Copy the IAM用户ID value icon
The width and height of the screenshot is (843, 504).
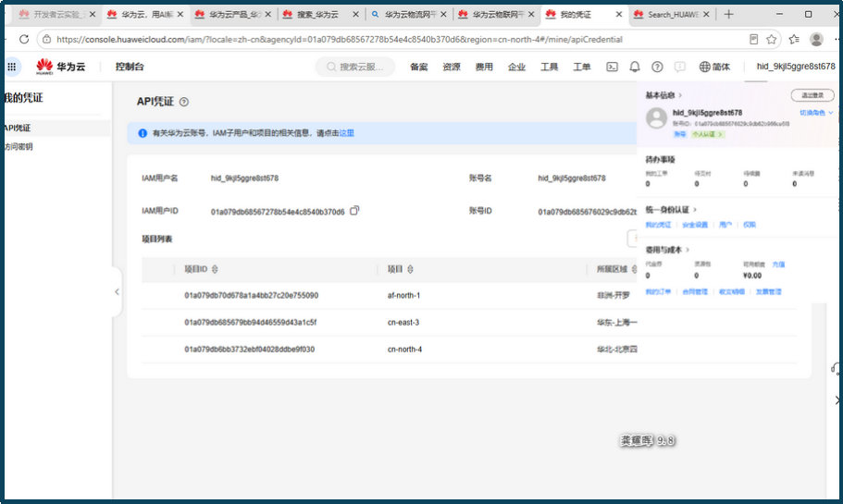354,211
